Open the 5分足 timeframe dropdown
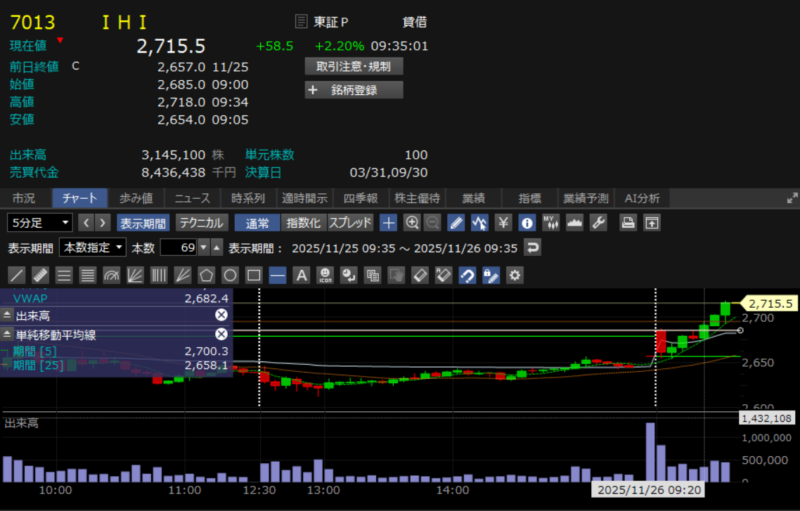 40,222
